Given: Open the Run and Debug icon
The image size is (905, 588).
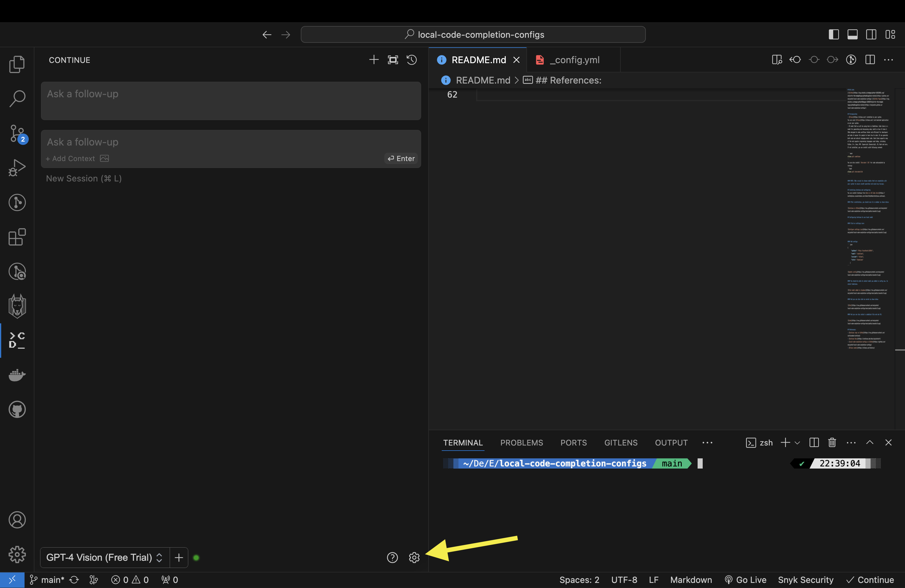Looking at the screenshot, I should tap(17, 168).
